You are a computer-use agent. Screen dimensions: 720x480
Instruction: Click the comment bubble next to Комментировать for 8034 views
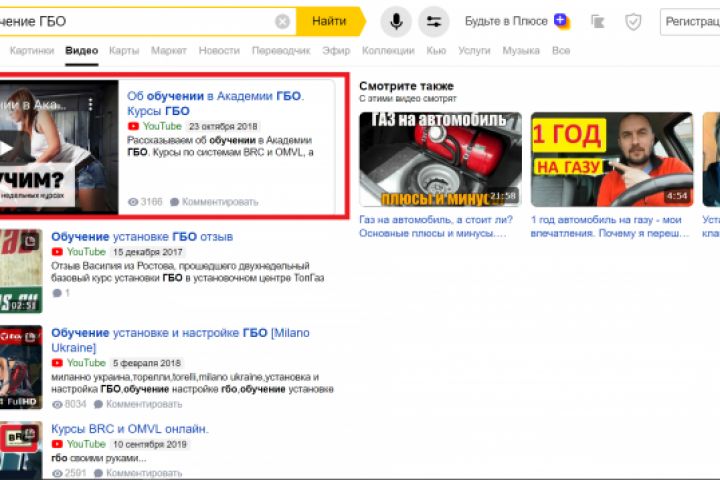pyautogui.click(x=98, y=404)
